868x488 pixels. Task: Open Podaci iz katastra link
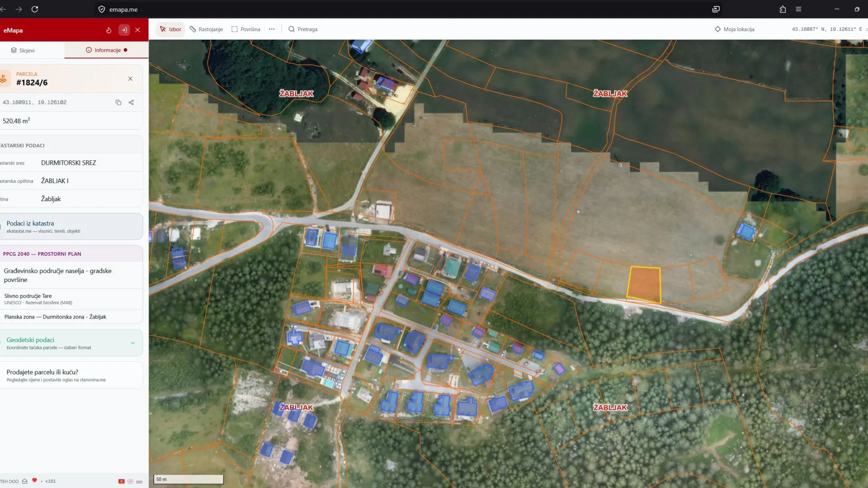coord(71,226)
